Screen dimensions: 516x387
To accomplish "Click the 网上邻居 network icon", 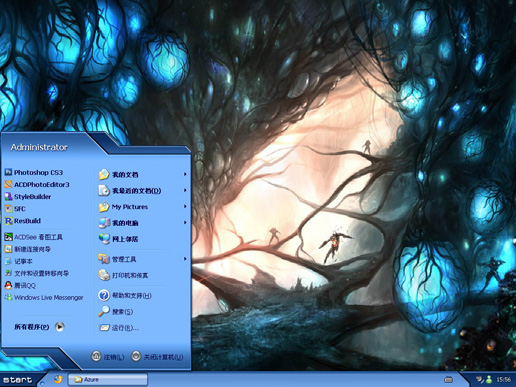I will [104, 239].
